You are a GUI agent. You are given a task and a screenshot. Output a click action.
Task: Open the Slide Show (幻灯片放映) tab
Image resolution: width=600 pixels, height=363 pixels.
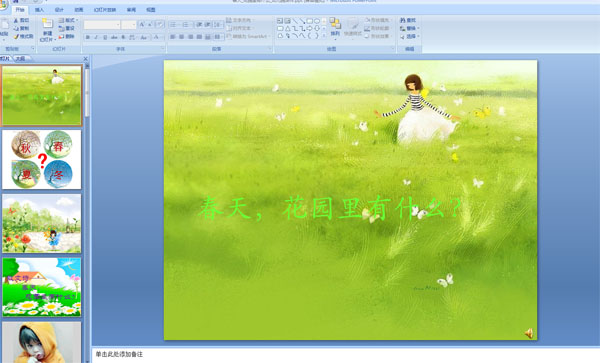pyautogui.click(x=105, y=10)
